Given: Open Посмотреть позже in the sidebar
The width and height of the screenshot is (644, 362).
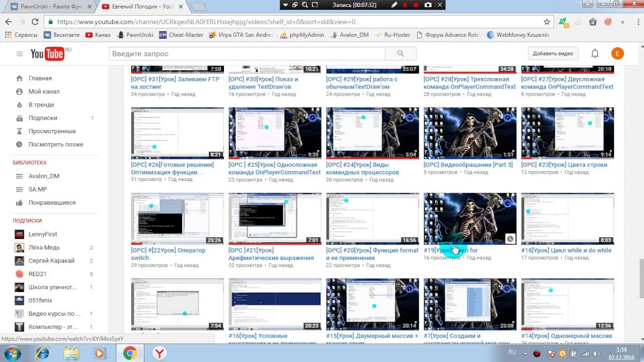Looking at the screenshot, I should pos(56,144).
